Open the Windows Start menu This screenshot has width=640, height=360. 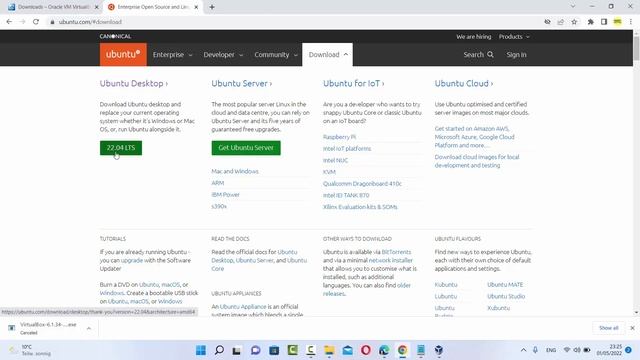coord(201,350)
